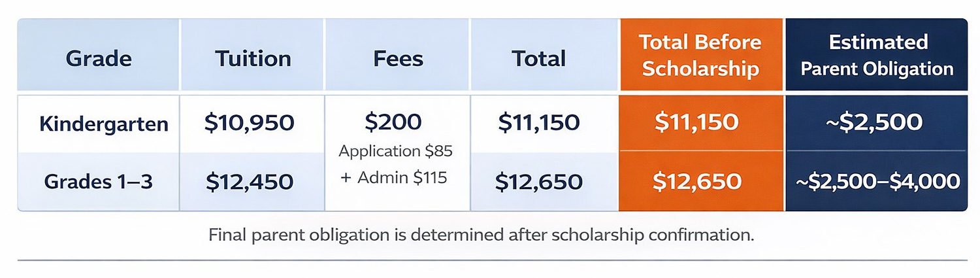Select the Kindergarten tuition amount $10,950
Image resolution: width=980 pixels, height=278 pixels.
point(249,123)
